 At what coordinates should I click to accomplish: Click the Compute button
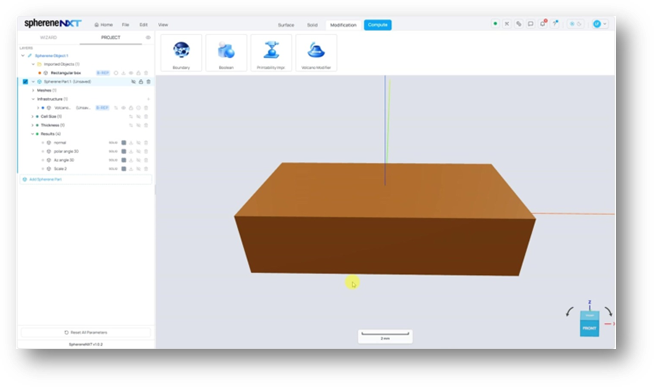(377, 25)
